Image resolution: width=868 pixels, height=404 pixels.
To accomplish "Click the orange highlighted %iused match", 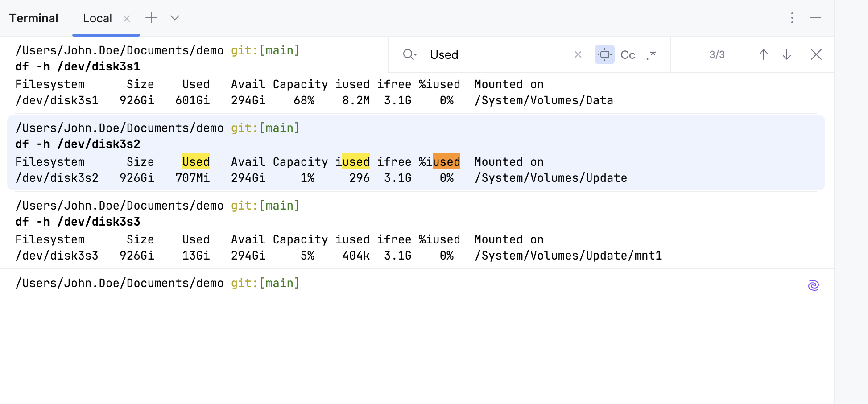I will (x=446, y=162).
